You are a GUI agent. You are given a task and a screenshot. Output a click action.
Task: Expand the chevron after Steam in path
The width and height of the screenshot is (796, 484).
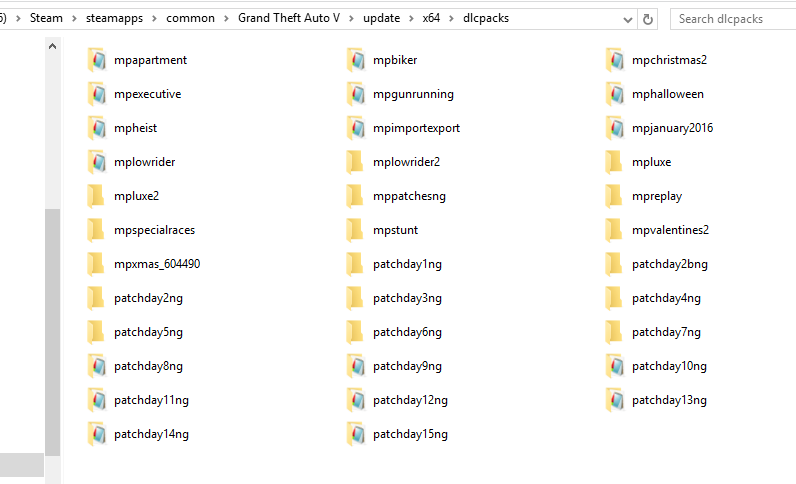74,19
